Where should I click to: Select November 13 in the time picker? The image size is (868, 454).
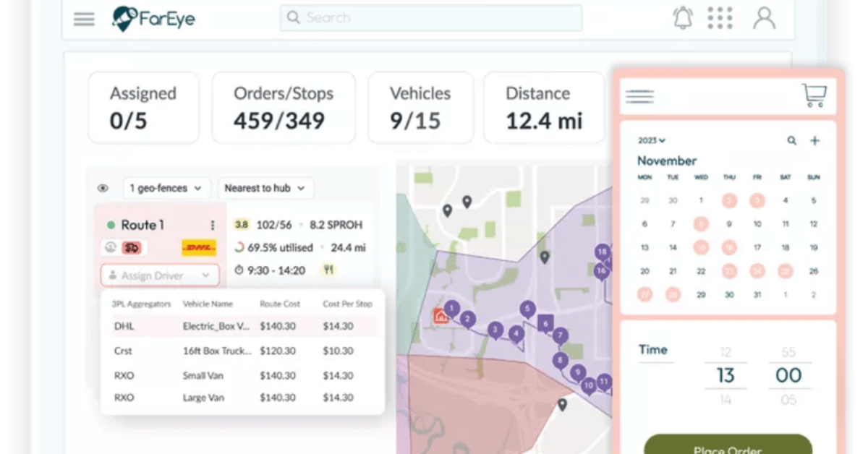click(x=726, y=375)
